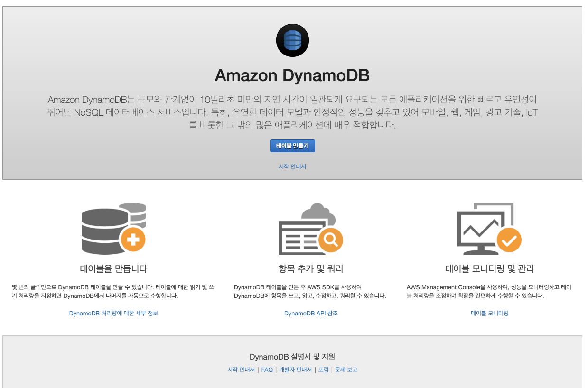This screenshot has height=388, width=588.
Task: Open 시작 안내서 in the footer support links
Action: pyautogui.click(x=241, y=370)
